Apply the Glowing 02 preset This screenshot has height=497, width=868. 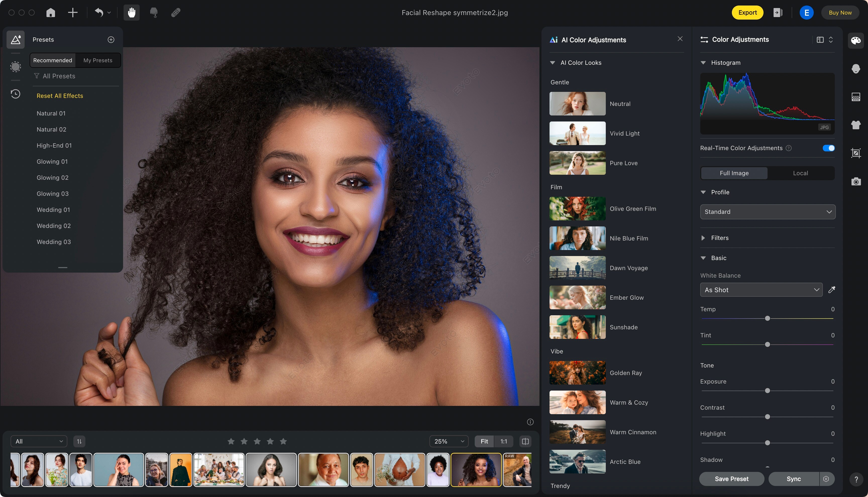pyautogui.click(x=52, y=177)
